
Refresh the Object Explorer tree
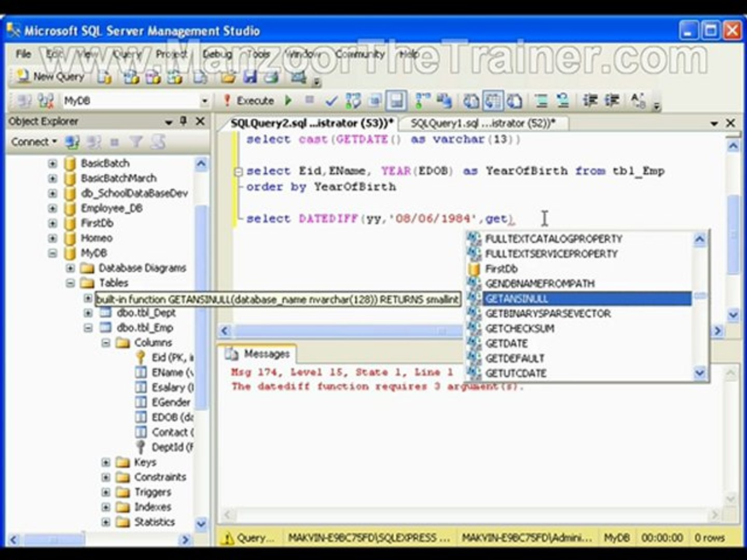tap(158, 142)
